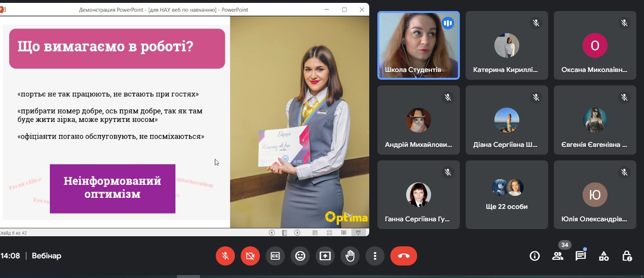This screenshot has height=278, width=644.
Task: Open the Activities shapes icon
Action: click(x=604, y=256)
